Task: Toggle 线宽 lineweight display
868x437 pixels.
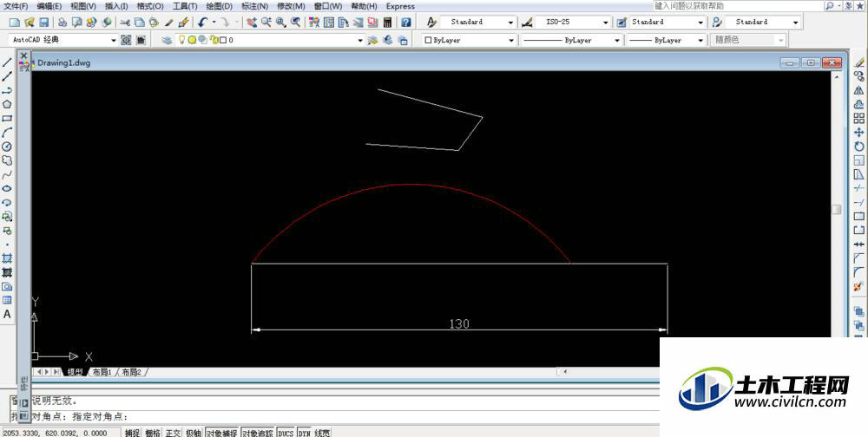Action: point(322,433)
